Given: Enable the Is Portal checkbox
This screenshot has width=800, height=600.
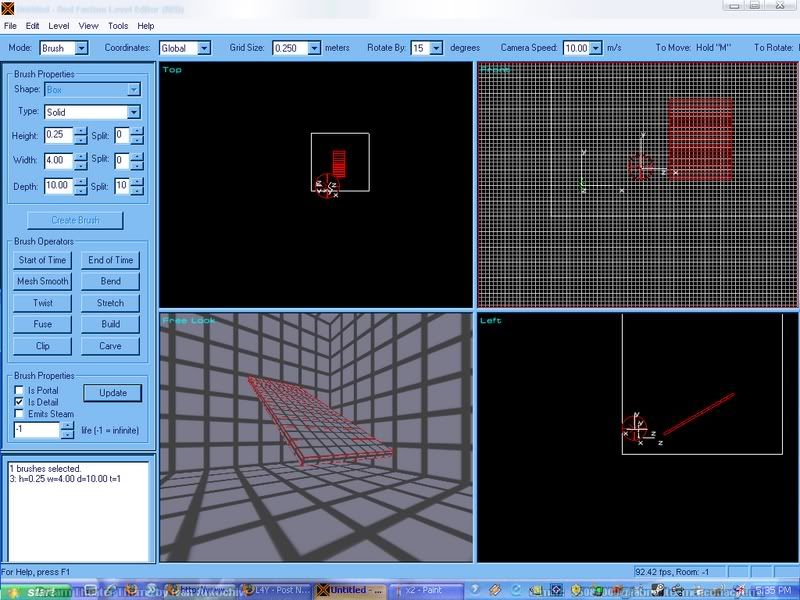Looking at the screenshot, I should pos(19,390).
